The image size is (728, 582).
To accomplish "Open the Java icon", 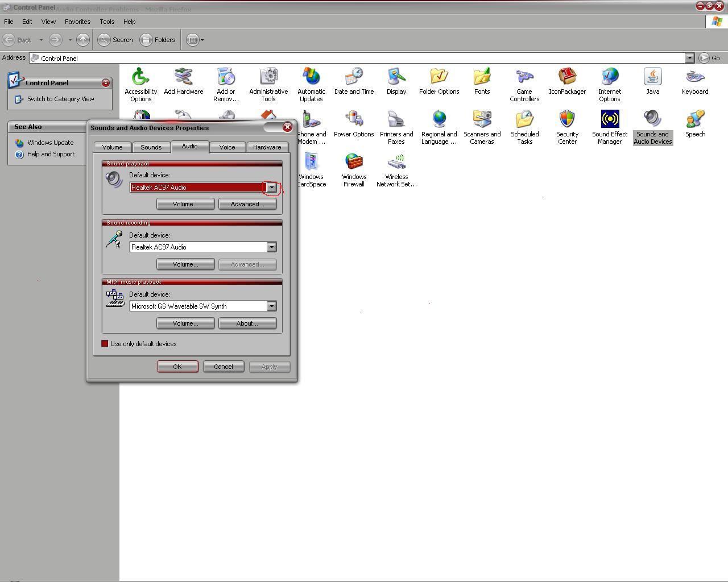I will (652, 81).
